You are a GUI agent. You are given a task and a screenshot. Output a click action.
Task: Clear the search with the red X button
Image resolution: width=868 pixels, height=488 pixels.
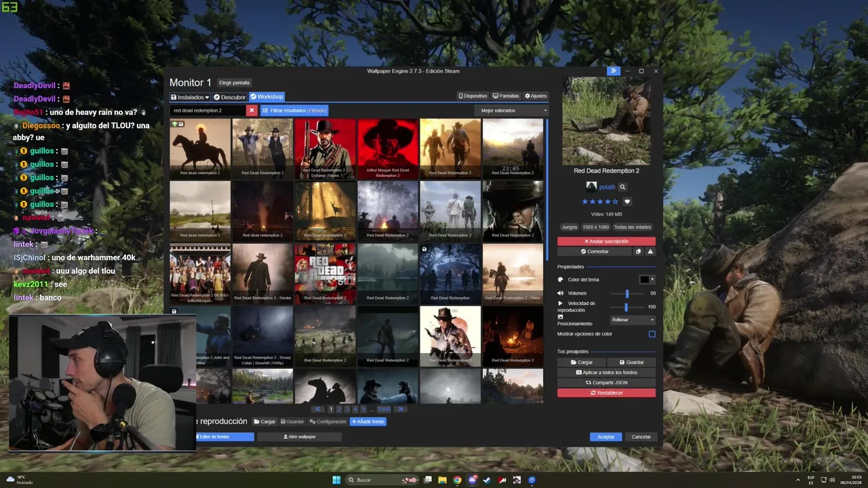coord(252,110)
